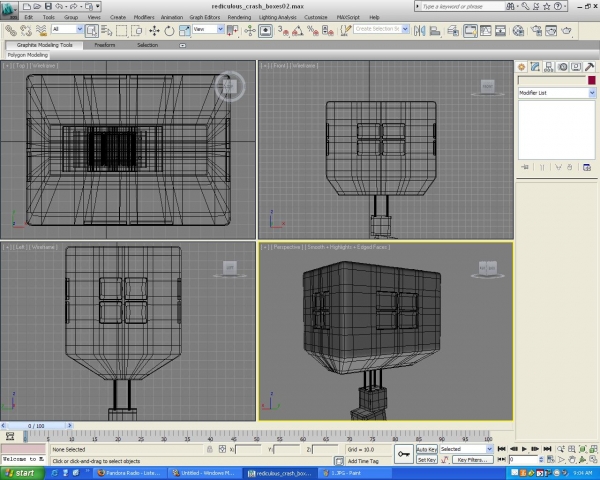The width and height of the screenshot is (600, 480).
Task: Activate the Select and Scale tool
Action: point(184,31)
